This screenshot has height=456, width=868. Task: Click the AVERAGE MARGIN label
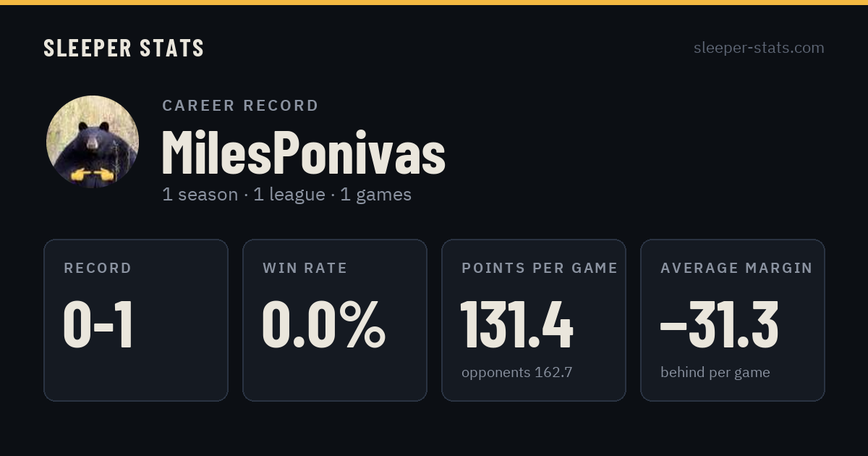(x=736, y=269)
